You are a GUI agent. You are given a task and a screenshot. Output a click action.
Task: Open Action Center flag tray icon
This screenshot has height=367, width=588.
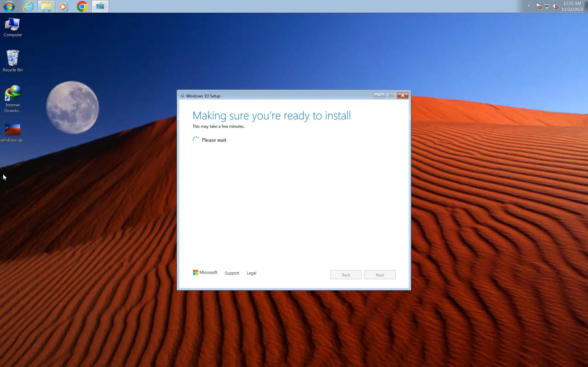538,6
